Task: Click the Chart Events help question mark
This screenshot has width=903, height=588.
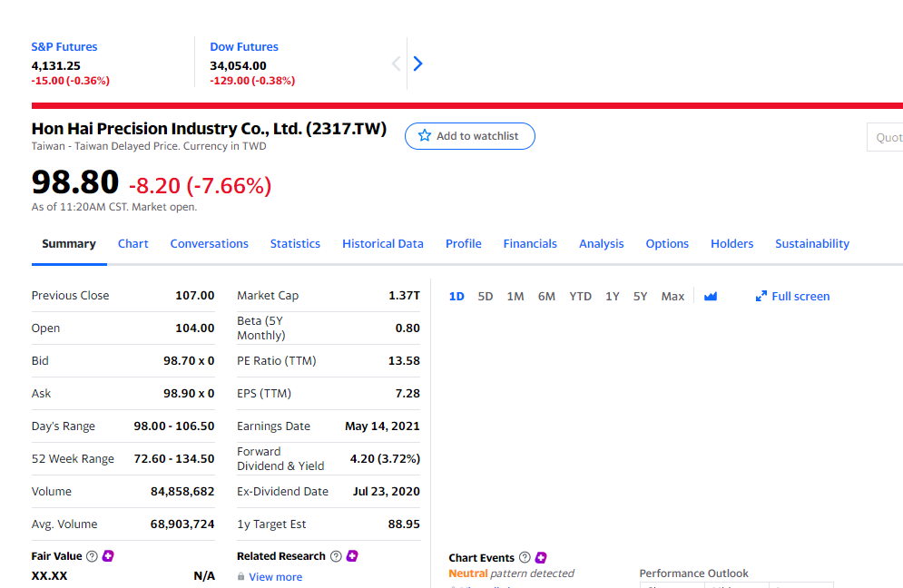Action: (525, 558)
